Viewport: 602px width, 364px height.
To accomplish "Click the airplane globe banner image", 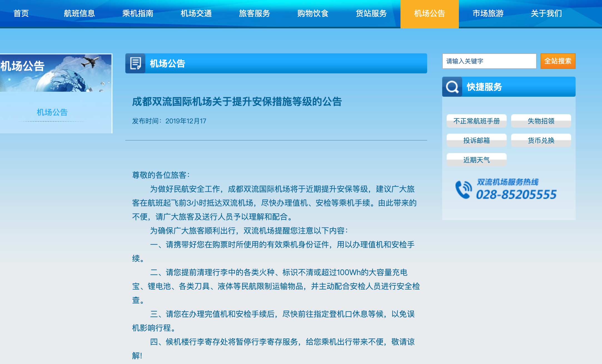I will click(x=56, y=73).
